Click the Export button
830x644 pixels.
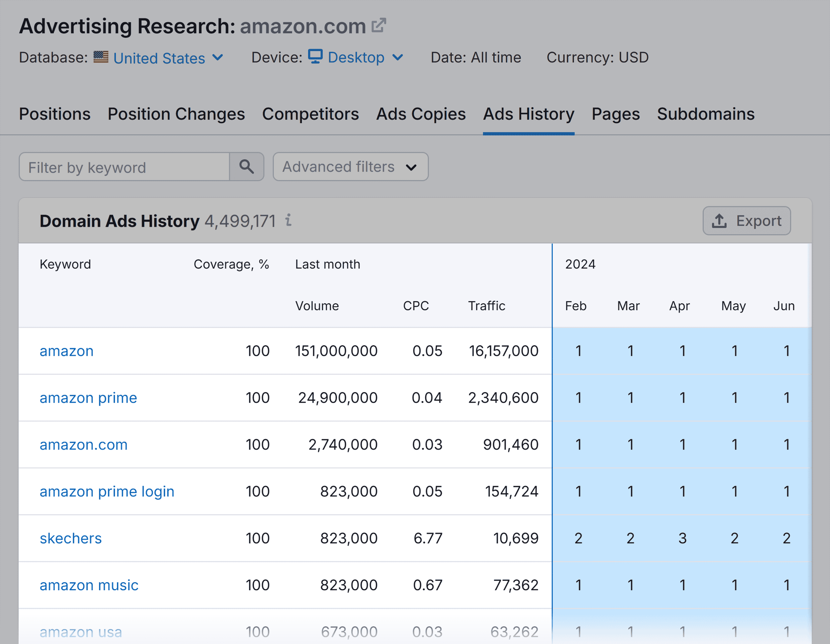(x=746, y=220)
